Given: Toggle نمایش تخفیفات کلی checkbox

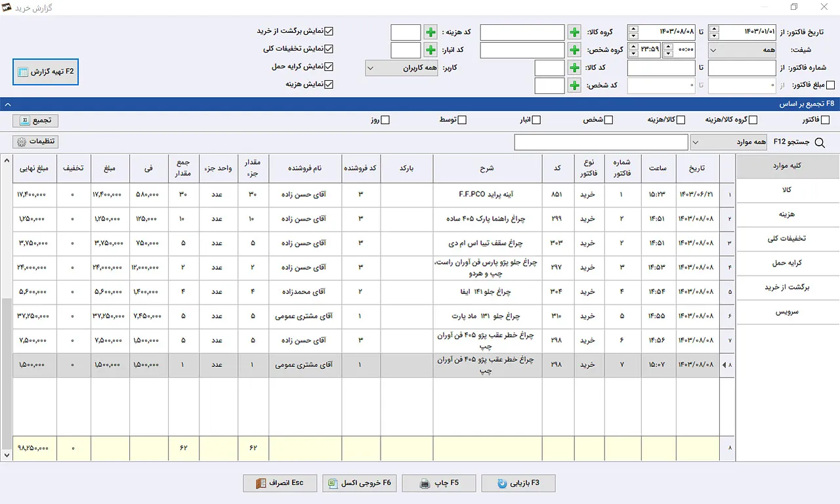Looking at the screenshot, I should (329, 49).
